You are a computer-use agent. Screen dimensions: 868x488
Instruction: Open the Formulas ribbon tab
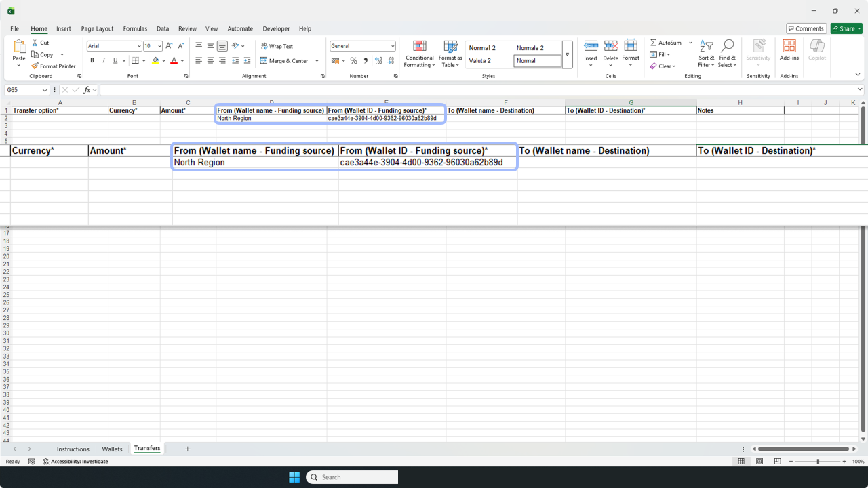(x=135, y=28)
